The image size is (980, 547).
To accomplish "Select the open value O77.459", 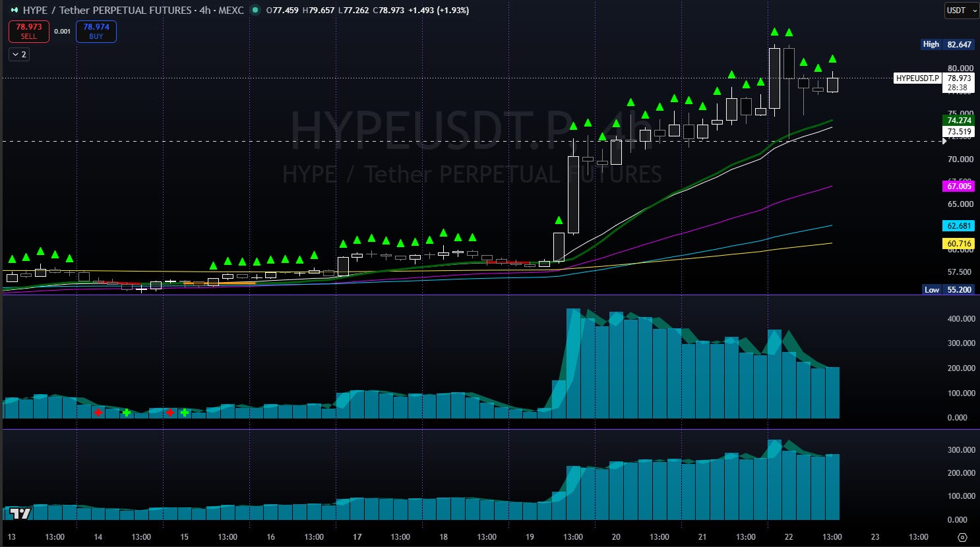I will (x=282, y=11).
